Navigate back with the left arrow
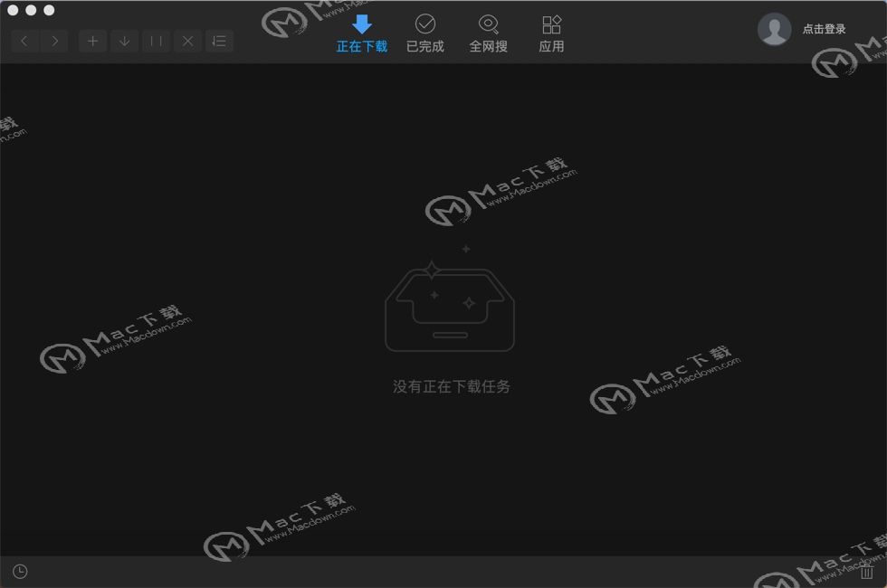Image resolution: width=887 pixels, height=588 pixels. tap(24, 41)
